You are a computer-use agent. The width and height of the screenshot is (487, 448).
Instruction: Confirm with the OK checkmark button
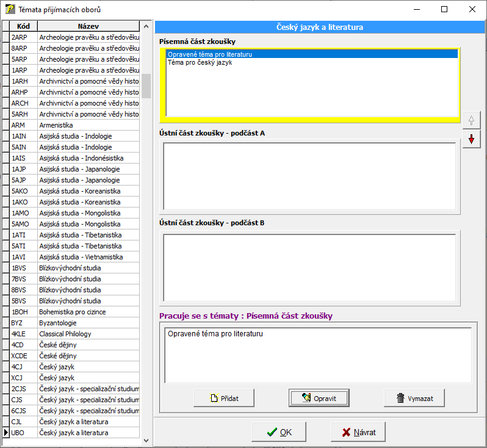click(x=280, y=432)
